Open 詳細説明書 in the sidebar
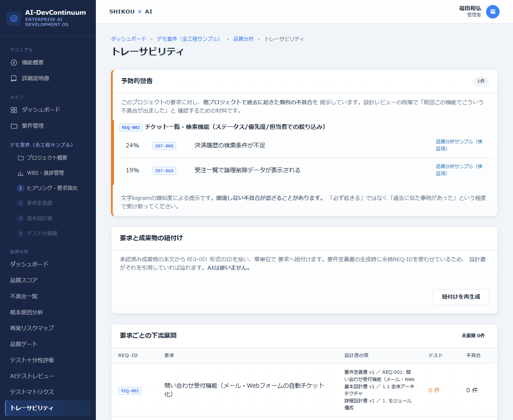Image resolution: width=513 pixels, height=420 pixels. pos(48,79)
